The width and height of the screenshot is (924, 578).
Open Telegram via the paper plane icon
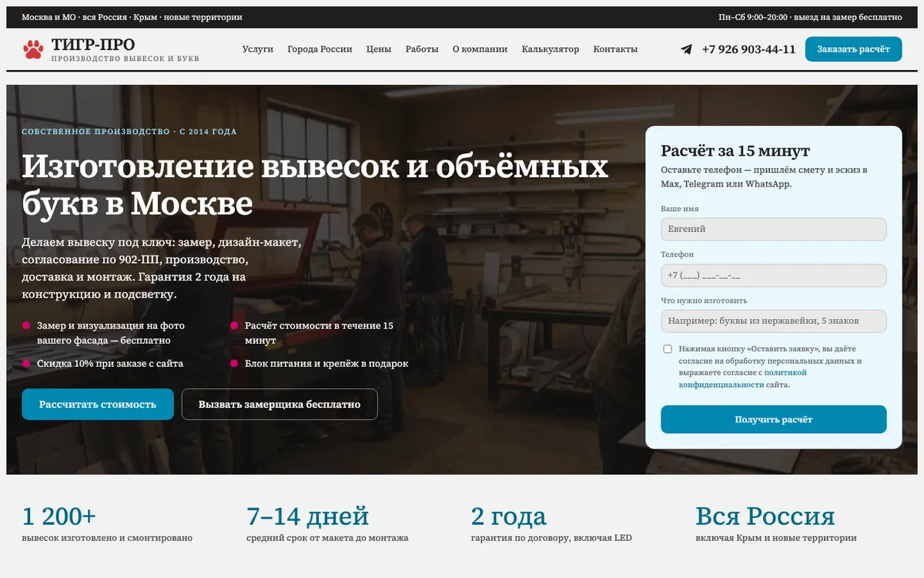(686, 49)
